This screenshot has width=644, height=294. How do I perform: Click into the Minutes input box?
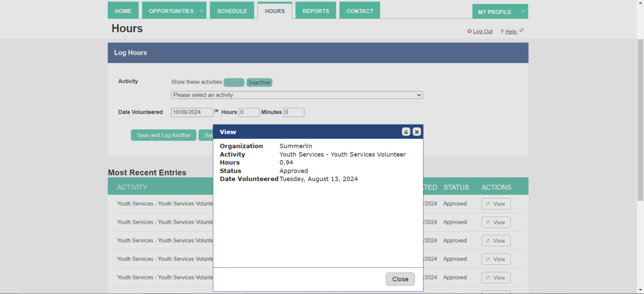pos(294,113)
